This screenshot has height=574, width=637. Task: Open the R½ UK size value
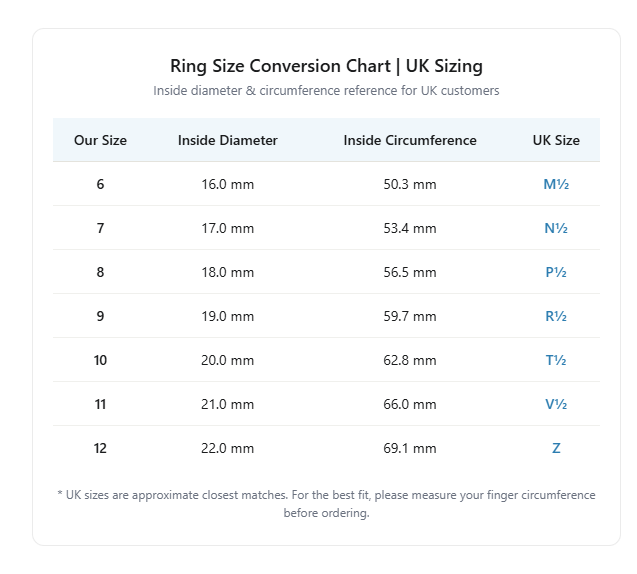[556, 316]
